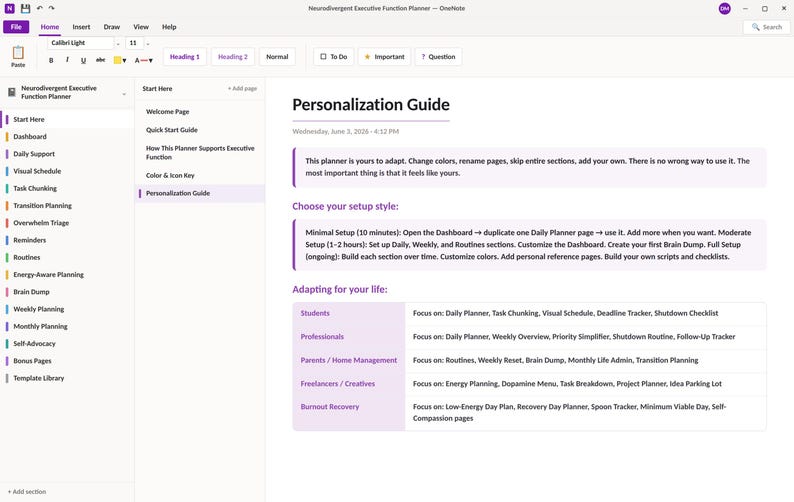Apply yellow highlight color
The width and height of the screenshot is (794, 502).
pyautogui.click(x=117, y=60)
